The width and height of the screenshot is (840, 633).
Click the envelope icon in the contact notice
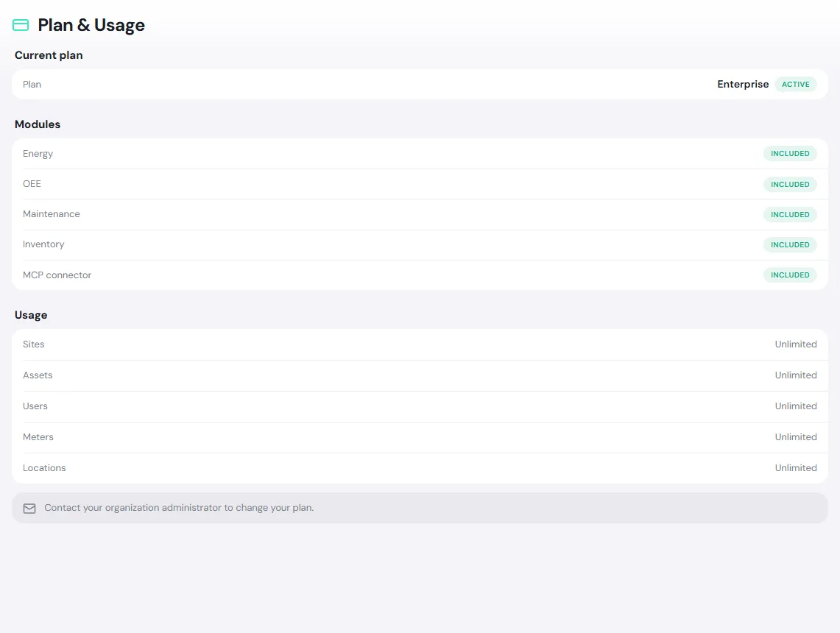29,508
